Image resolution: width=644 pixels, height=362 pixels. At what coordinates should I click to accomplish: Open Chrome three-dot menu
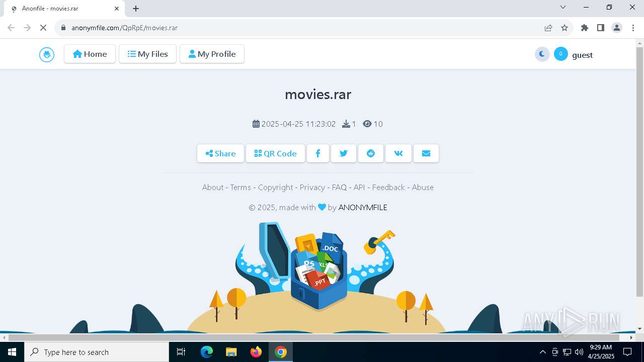[633, 28]
